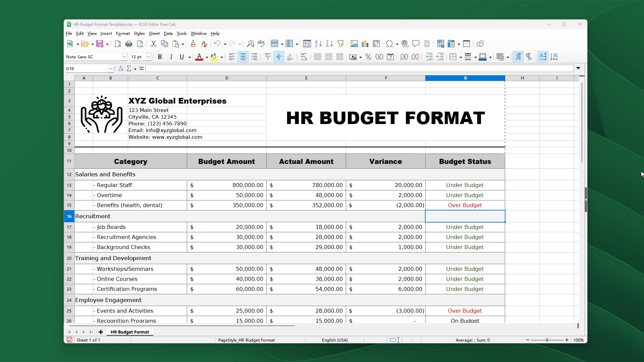The height and width of the screenshot is (362, 644).
Task: Click Merge and Center Cells icon
Action: 318,57
